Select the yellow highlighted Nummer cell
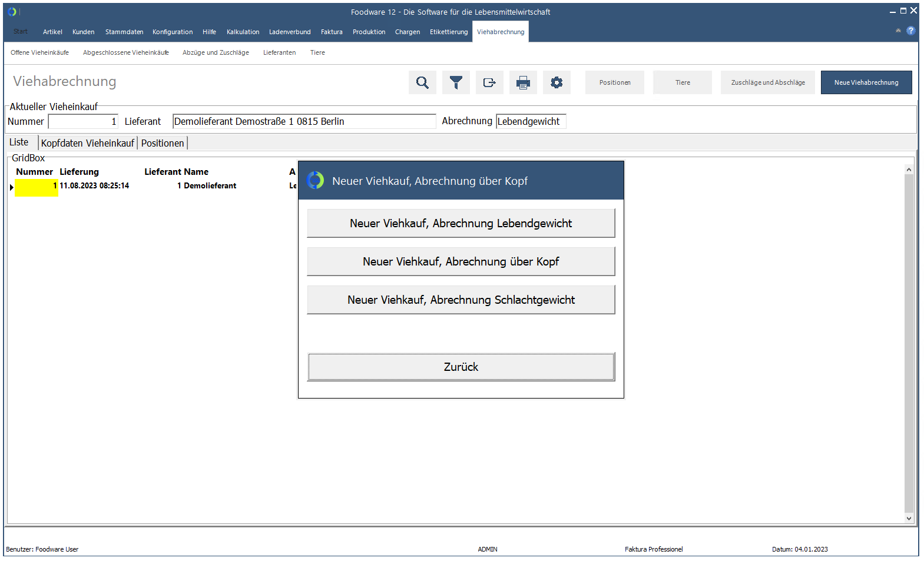 37,187
